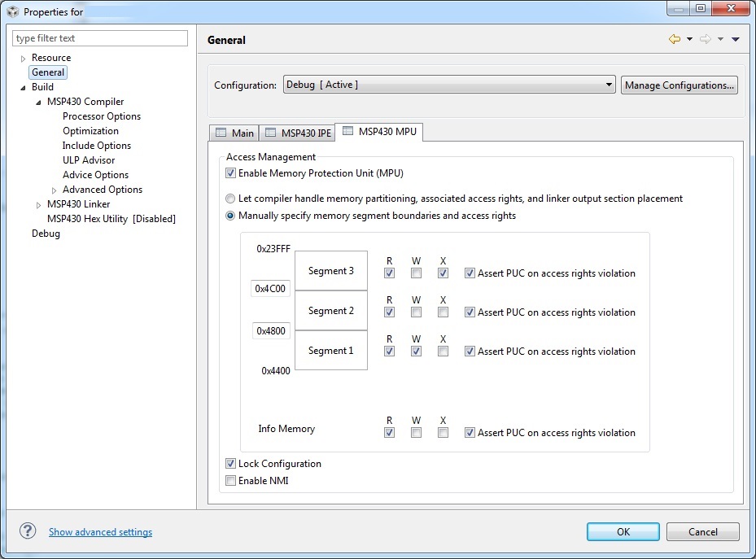This screenshot has height=559, width=756.
Task: Open the view menu triangle in header
Action: [x=736, y=40]
